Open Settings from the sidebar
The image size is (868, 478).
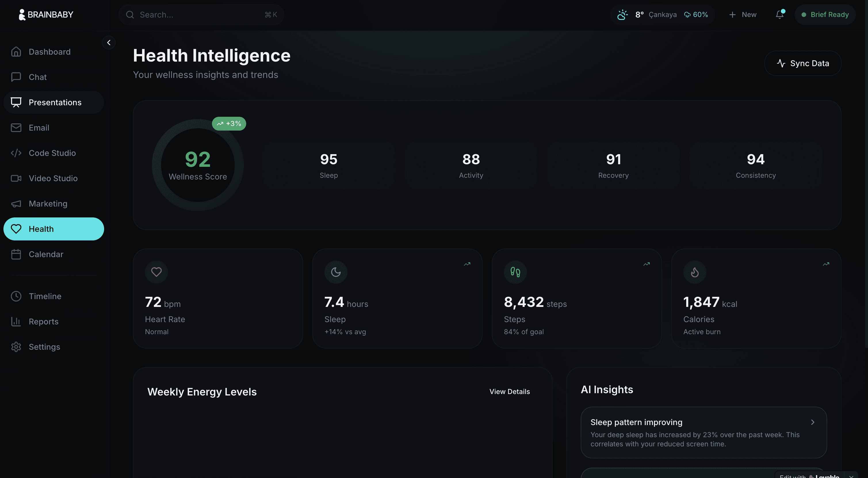pyautogui.click(x=44, y=347)
